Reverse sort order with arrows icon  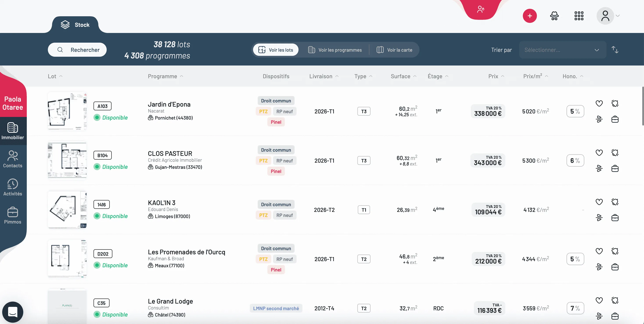point(615,50)
